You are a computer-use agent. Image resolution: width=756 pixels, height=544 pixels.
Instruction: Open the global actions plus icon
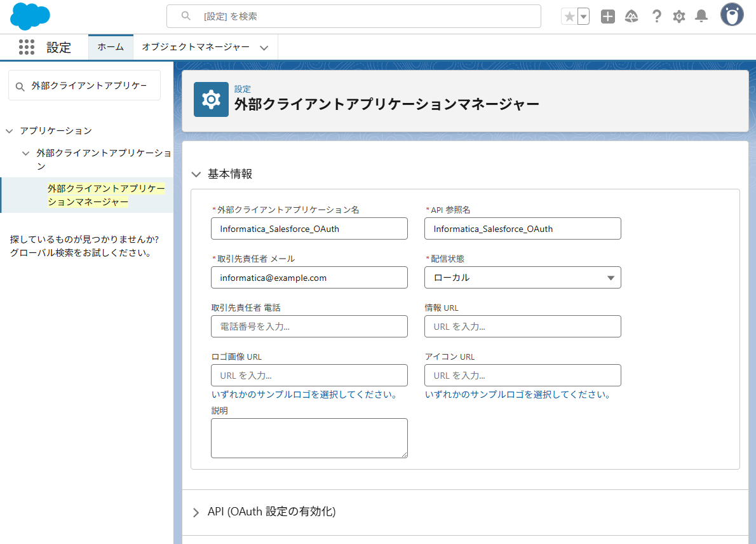click(608, 17)
